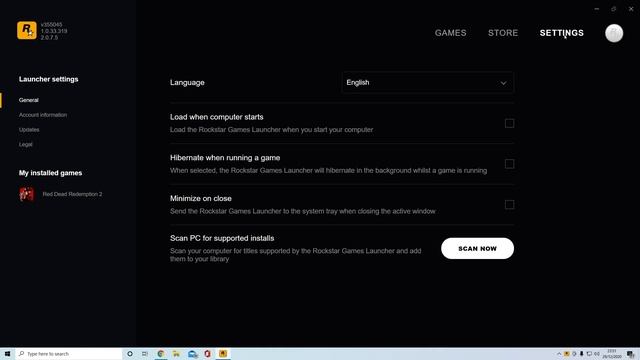Select Rockstar Games Launcher taskbar icon
Viewport: 640px width, 360px height.
point(223,354)
